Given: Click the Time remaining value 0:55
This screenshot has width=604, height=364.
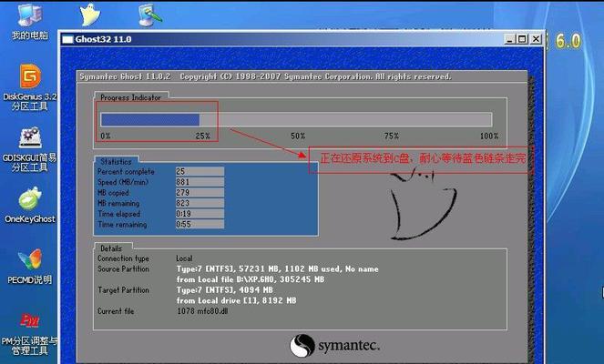Looking at the screenshot, I should point(200,224).
